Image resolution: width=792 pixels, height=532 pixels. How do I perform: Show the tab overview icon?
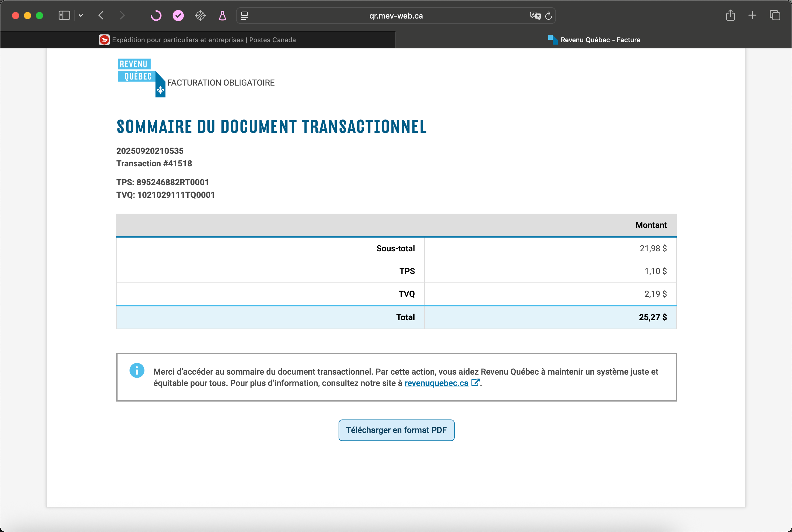(x=775, y=16)
